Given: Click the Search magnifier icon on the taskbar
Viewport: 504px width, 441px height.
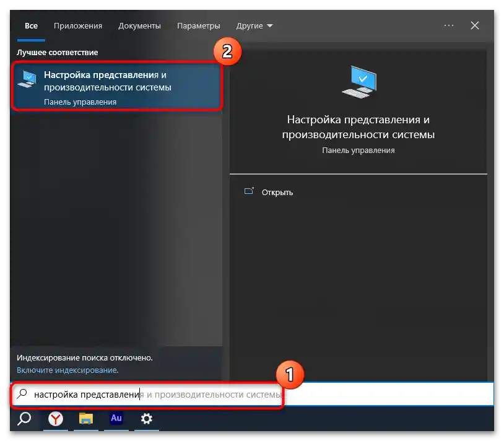Looking at the screenshot, I should point(24,419).
